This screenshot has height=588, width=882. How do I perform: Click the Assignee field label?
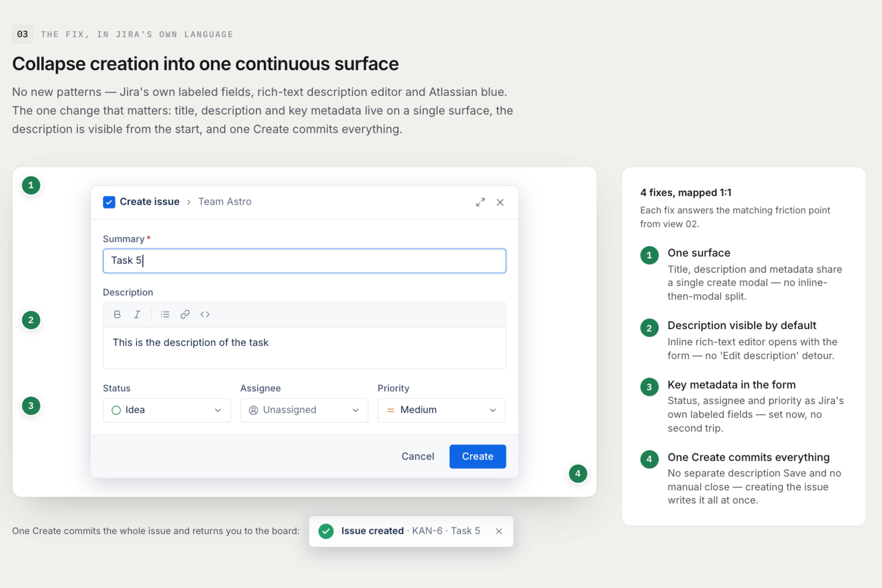coord(261,388)
